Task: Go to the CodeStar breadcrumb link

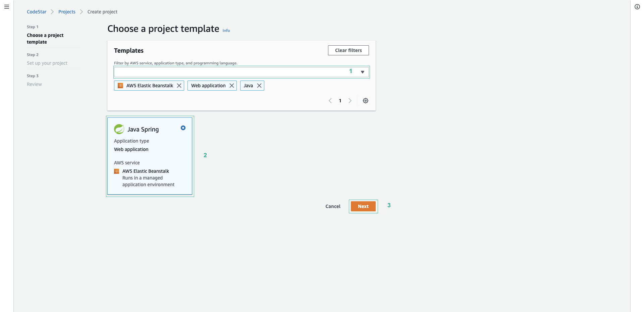Action: point(37,12)
